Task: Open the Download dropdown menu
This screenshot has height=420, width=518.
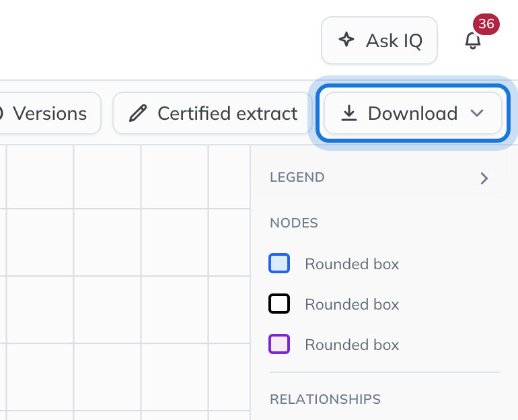Action: tap(413, 113)
